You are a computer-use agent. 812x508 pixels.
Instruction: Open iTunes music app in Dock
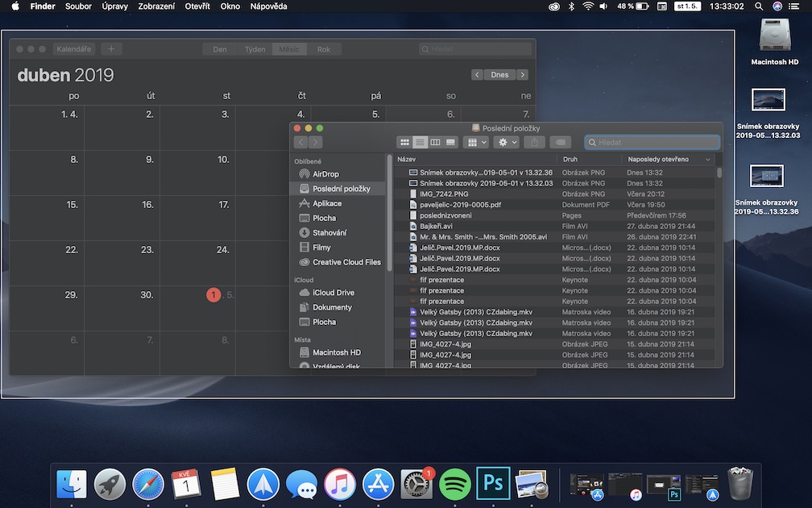pos(340,485)
